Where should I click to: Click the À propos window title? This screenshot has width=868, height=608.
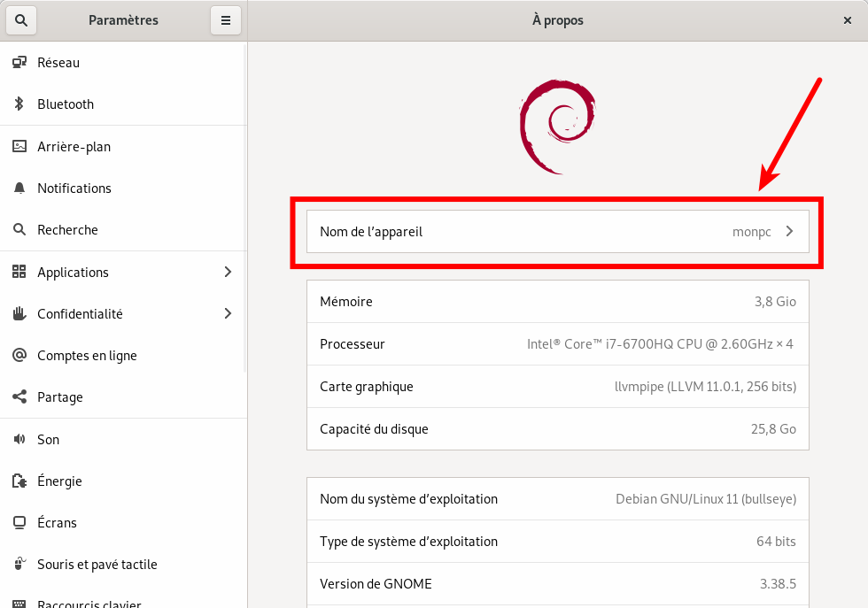[557, 20]
